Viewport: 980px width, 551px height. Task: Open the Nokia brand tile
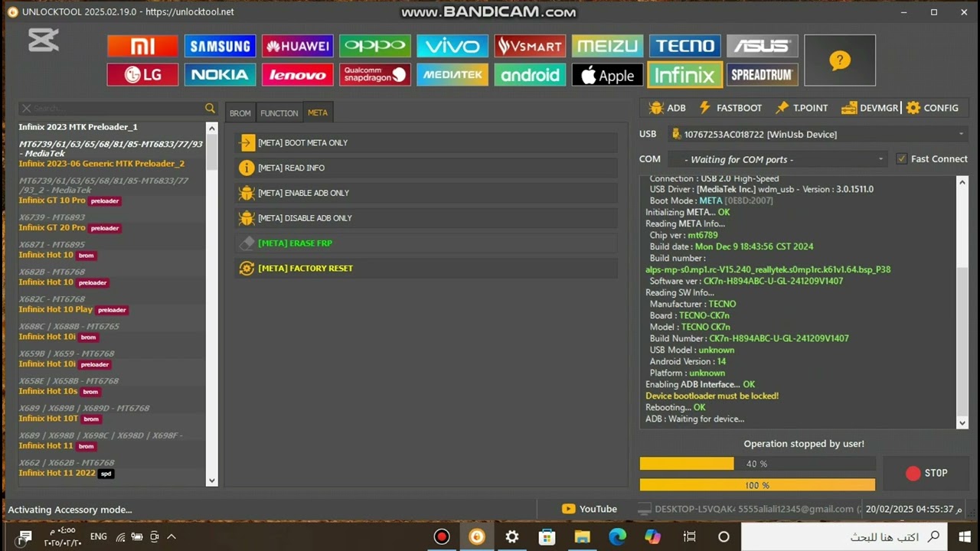pyautogui.click(x=220, y=74)
